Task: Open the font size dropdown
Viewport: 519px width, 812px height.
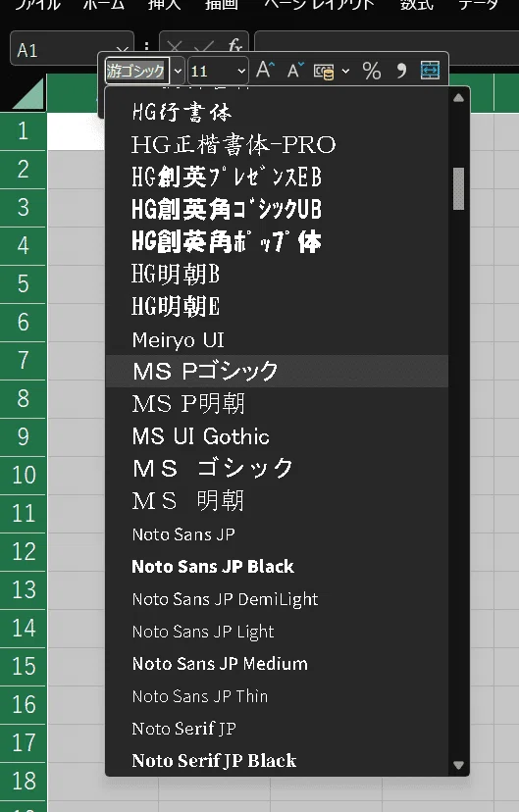Action: pyautogui.click(x=241, y=71)
